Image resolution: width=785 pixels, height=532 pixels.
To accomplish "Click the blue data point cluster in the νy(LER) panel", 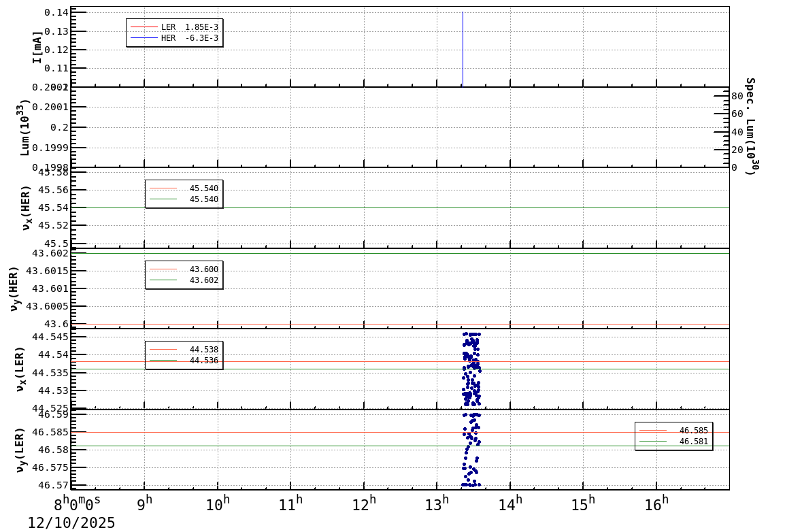I will pyautogui.click(x=471, y=449).
